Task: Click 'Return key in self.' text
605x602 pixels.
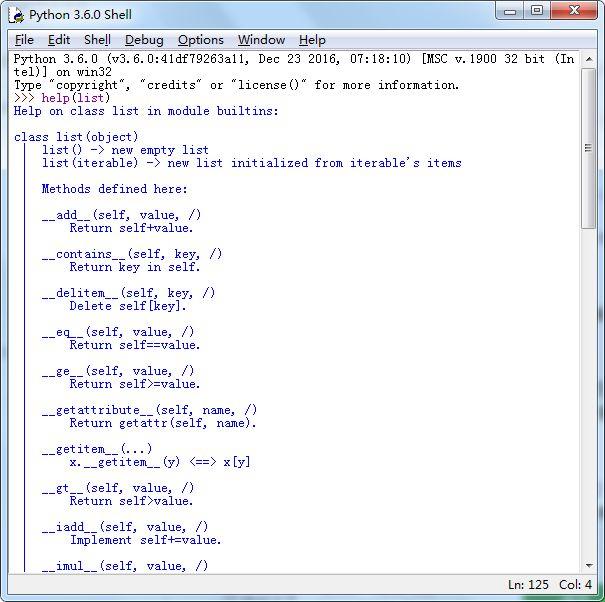Action: [135, 267]
